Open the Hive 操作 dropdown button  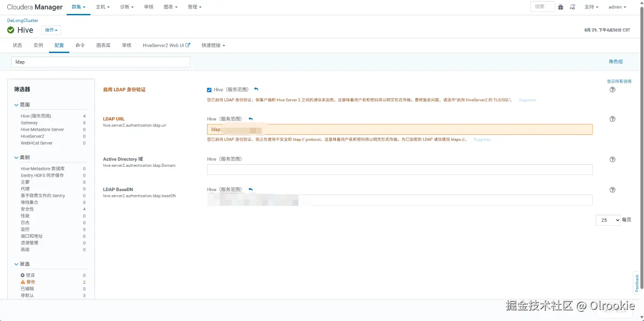pyautogui.click(x=51, y=30)
